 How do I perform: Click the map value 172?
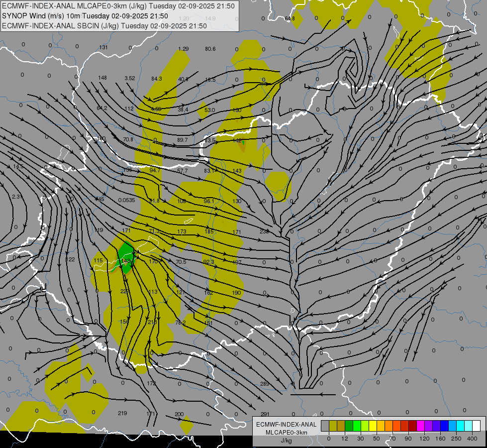tap(151, 383)
